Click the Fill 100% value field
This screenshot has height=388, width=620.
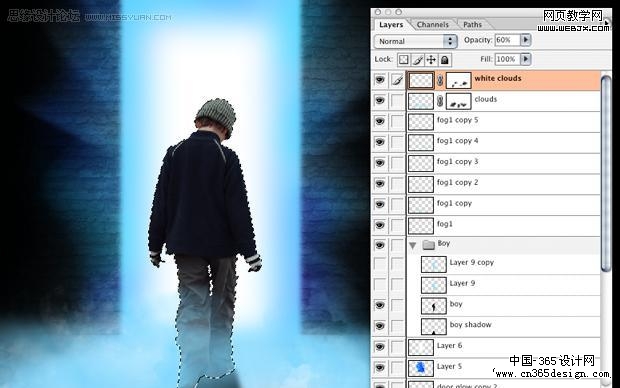(507, 59)
